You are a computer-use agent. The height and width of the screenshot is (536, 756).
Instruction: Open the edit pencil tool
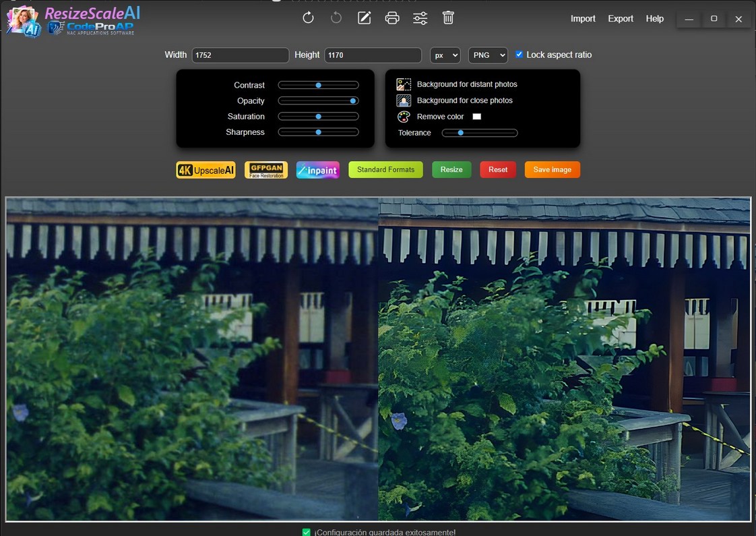click(x=364, y=18)
